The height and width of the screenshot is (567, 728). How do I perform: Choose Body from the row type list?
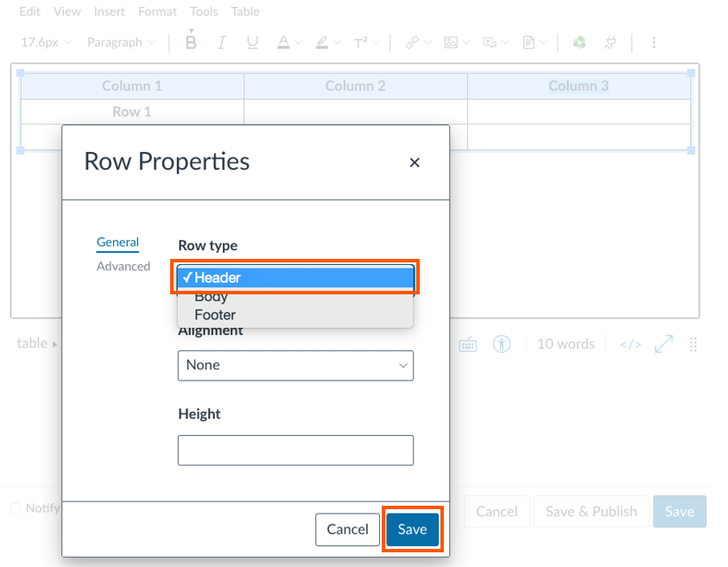pyautogui.click(x=212, y=297)
